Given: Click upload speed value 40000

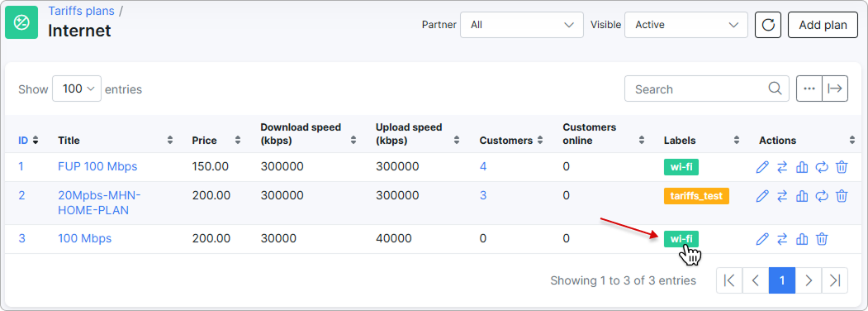Looking at the screenshot, I should 394,239.
